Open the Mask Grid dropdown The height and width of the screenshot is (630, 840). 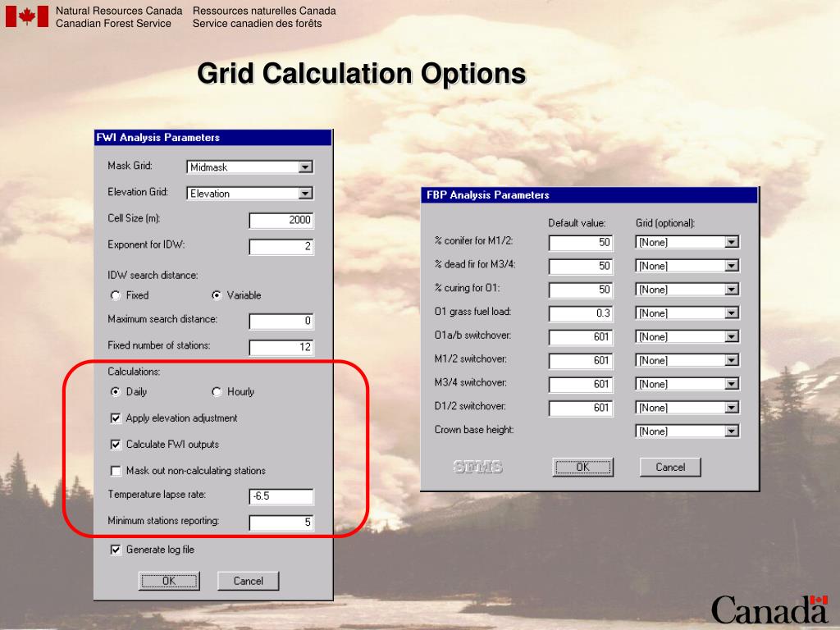305,167
